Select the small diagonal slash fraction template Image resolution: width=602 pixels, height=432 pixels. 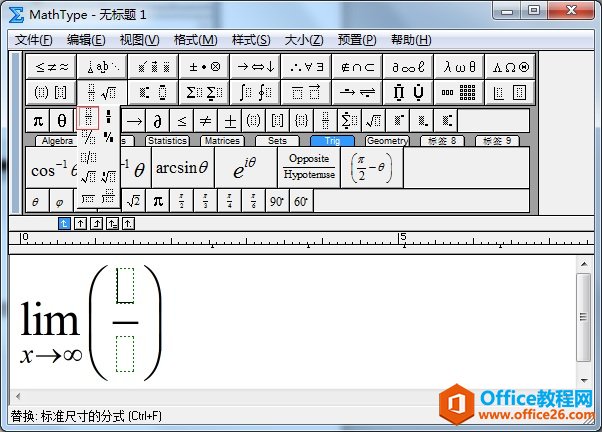109,137
